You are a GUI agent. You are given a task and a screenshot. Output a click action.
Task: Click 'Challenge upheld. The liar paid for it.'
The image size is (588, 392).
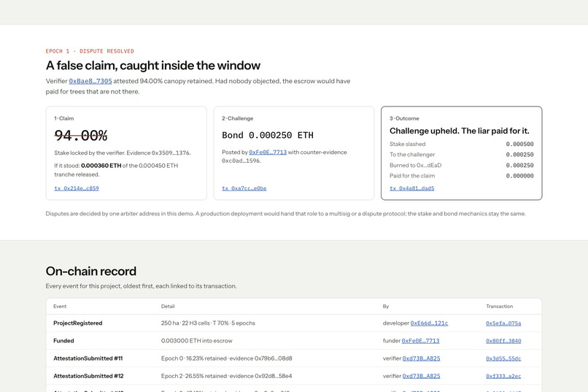pyautogui.click(x=460, y=131)
